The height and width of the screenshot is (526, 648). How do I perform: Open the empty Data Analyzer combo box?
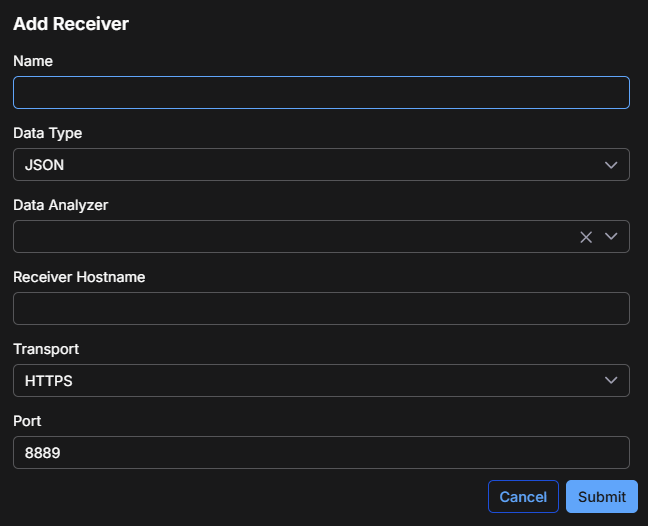[x=290, y=237]
